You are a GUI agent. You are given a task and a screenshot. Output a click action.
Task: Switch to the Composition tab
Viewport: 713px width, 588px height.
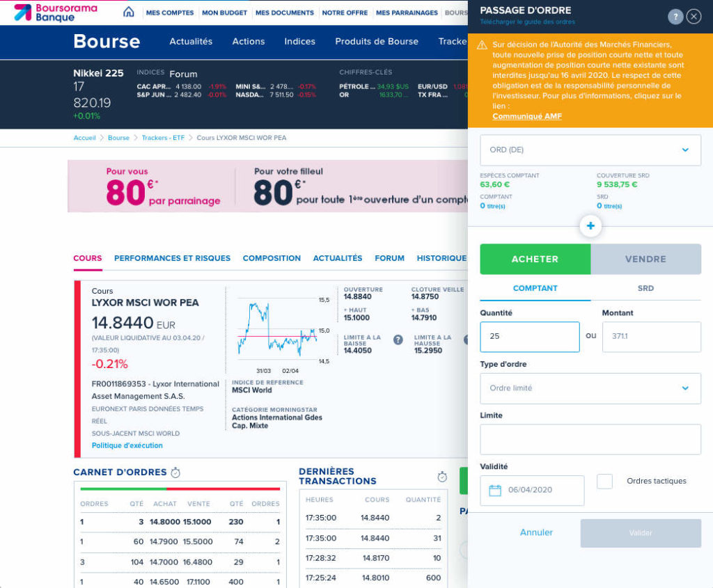pyautogui.click(x=272, y=258)
